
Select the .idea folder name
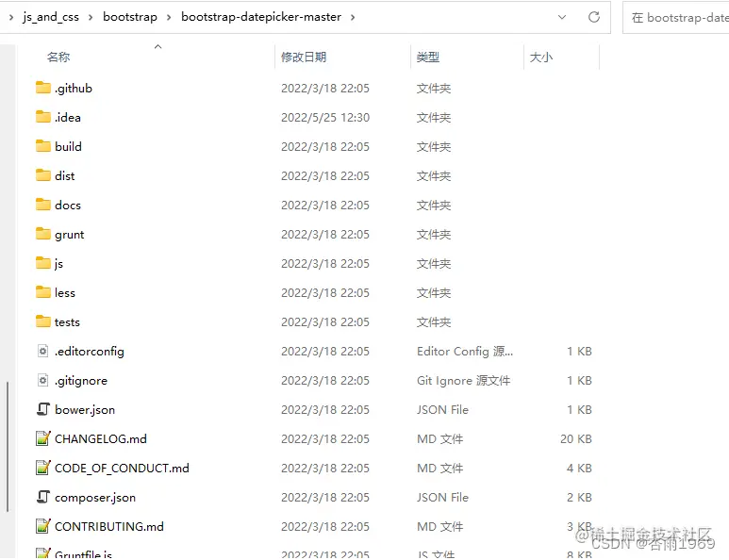click(x=67, y=118)
